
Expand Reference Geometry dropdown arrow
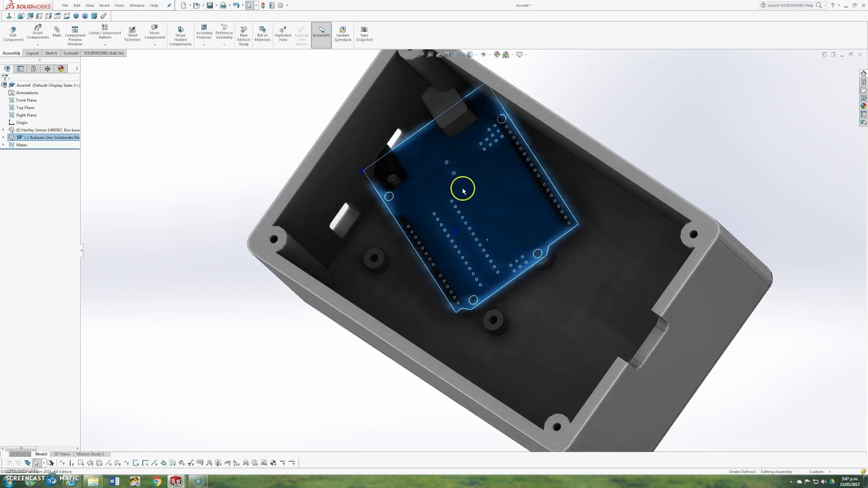tap(224, 45)
